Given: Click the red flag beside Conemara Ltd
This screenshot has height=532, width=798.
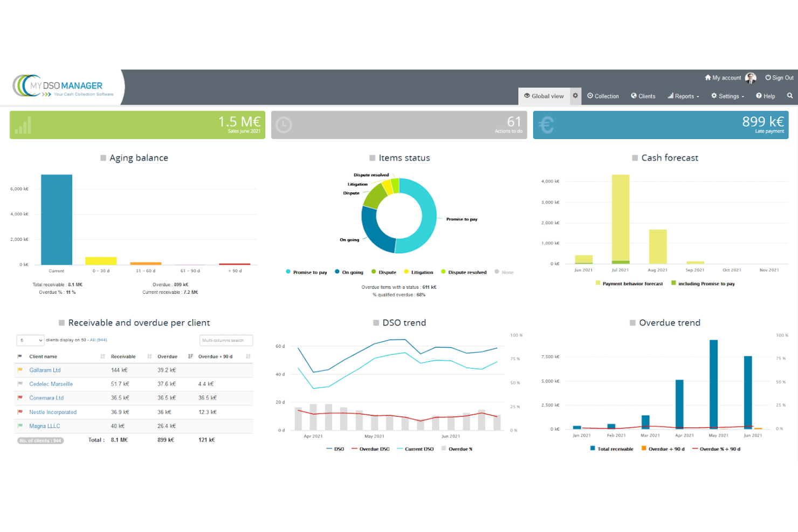Looking at the screenshot, I should click(x=20, y=398).
